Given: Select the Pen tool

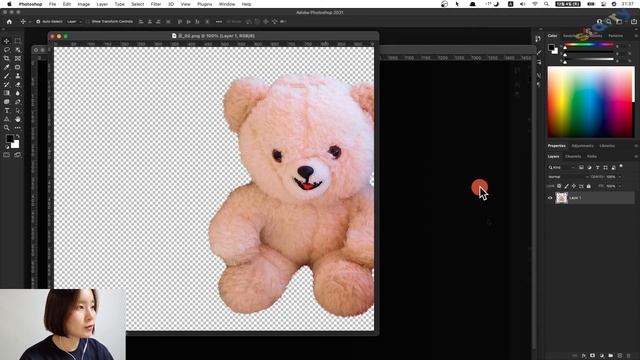Looking at the screenshot, I should [18, 102].
